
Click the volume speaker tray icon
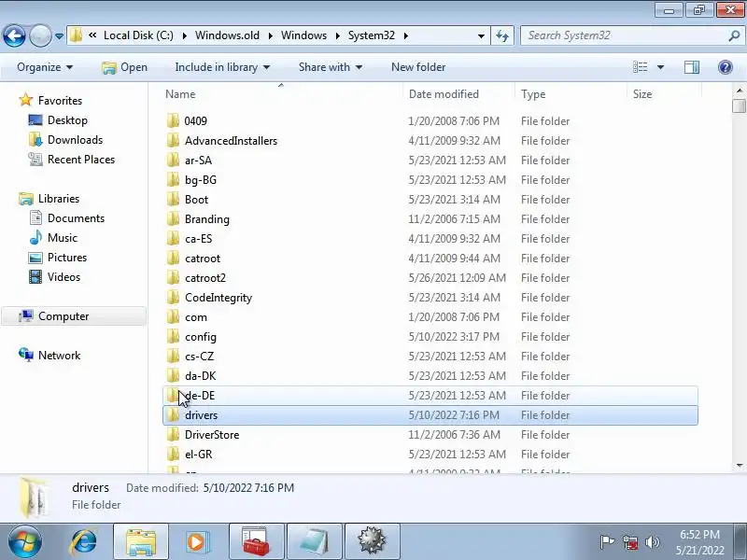click(x=652, y=542)
